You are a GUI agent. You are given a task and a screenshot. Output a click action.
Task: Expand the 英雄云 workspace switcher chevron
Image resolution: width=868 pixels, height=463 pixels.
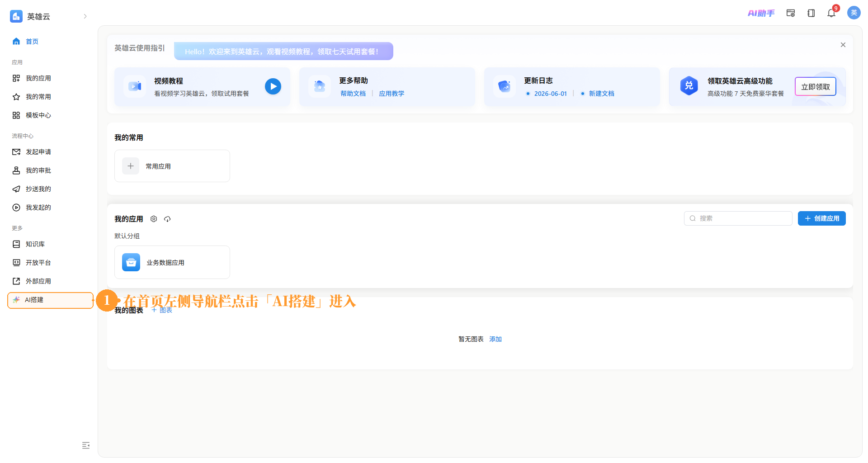click(85, 16)
